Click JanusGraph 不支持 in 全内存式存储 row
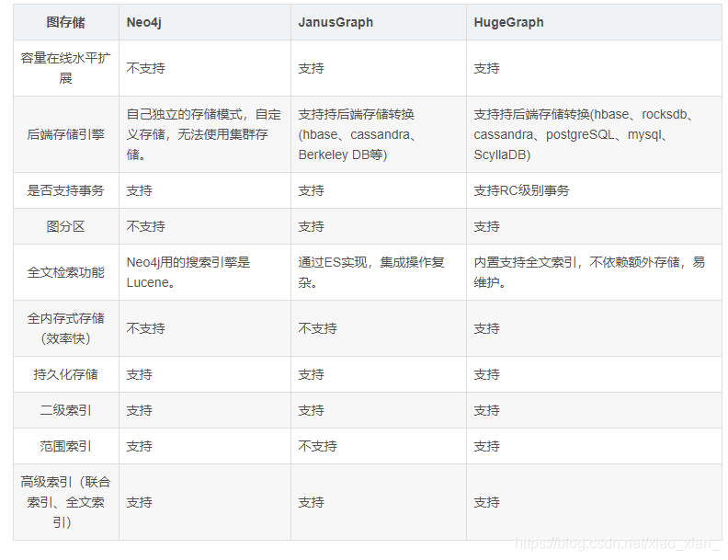 tap(317, 328)
